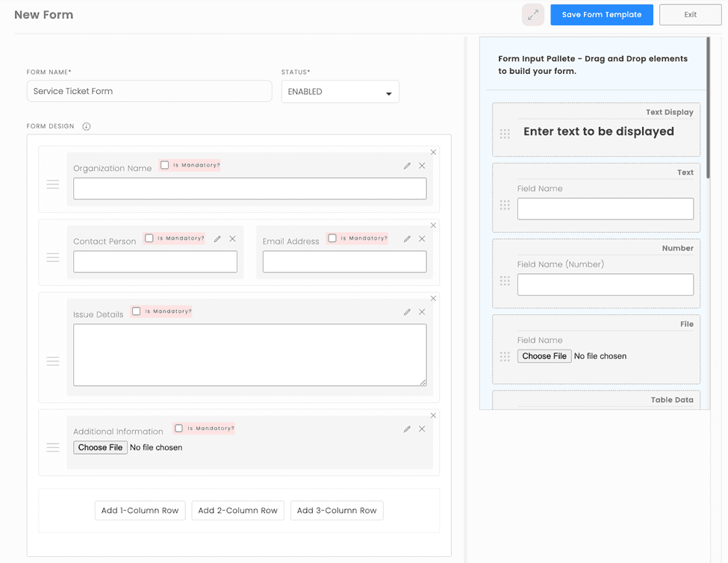Click the Text Display palette grip handle
Screen dimensions: 728x563
coord(505,134)
